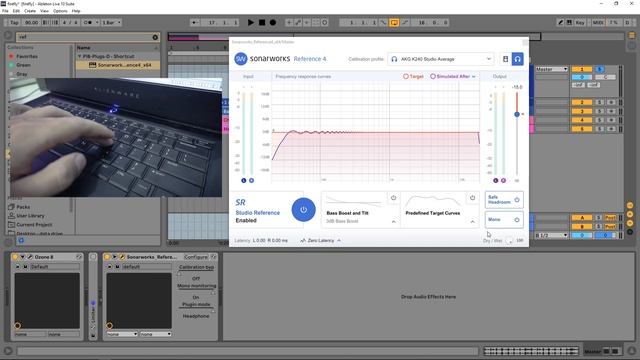Click the large blue calibration power button
This screenshot has height=360, width=640.
click(x=303, y=209)
